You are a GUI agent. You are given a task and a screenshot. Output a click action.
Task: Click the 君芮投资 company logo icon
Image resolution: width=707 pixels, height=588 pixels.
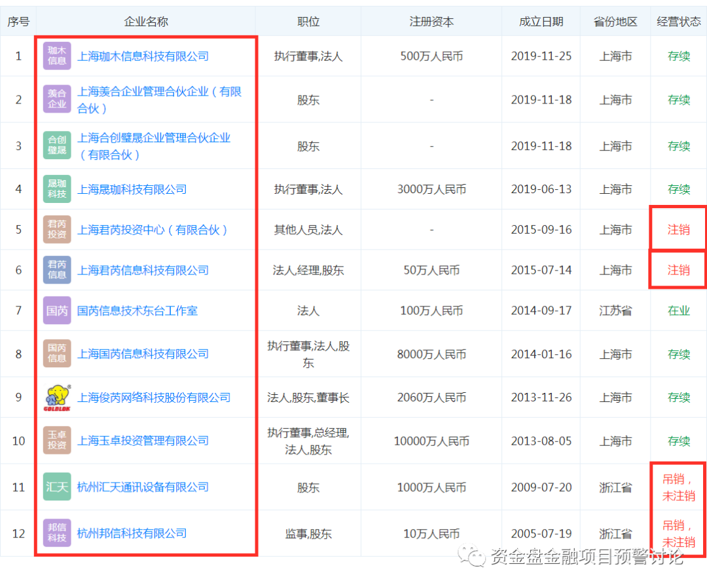coord(57,229)
